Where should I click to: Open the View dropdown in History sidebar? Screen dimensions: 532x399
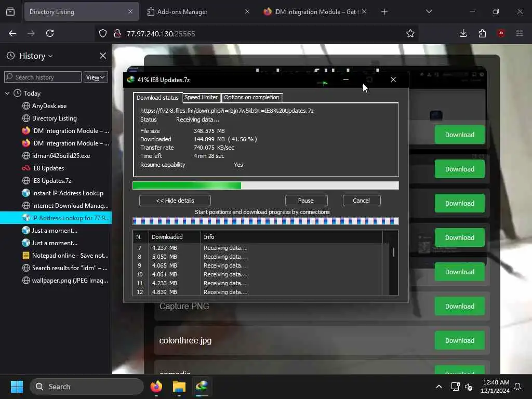coord(96,77)
